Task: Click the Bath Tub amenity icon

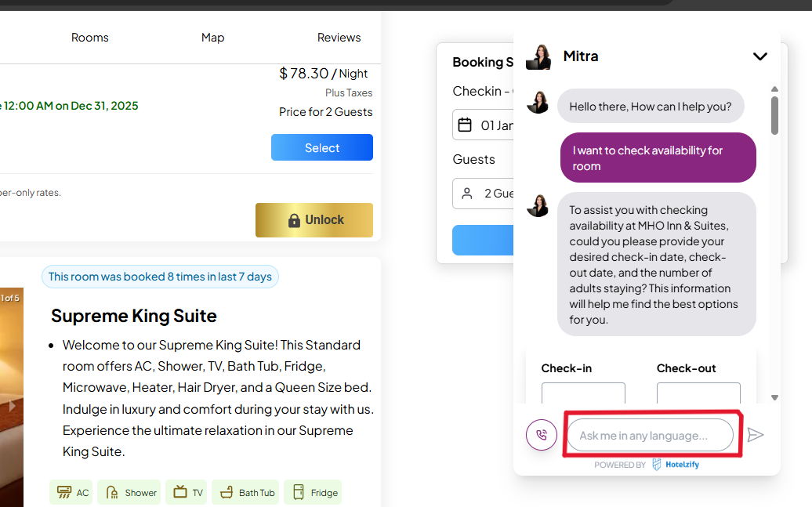Action: pyautogui.click(x=227, y=492)
